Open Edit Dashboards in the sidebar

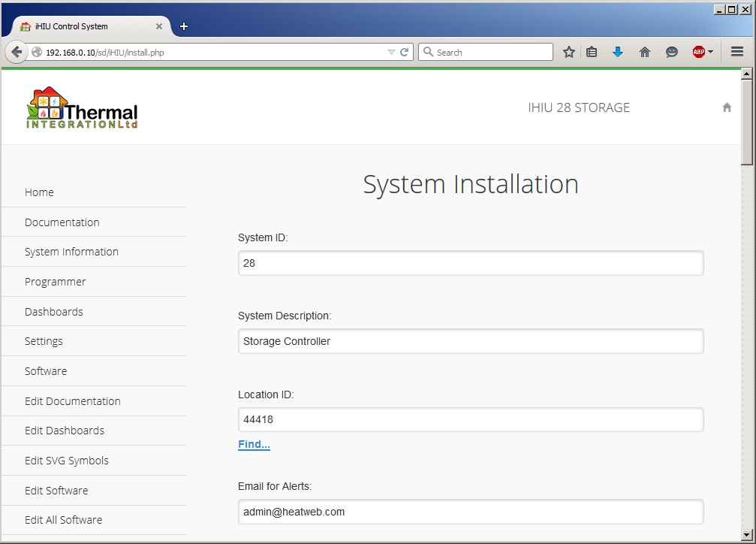(65, 431)
